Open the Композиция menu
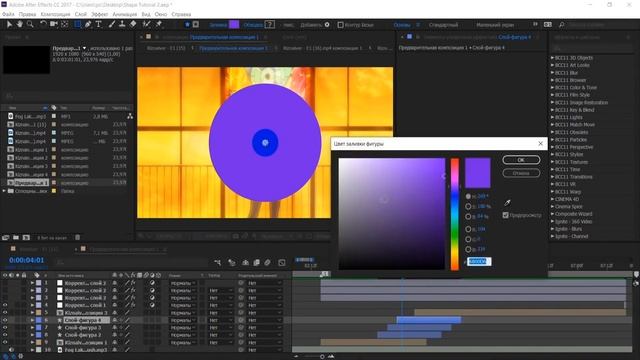The width and height of the screenshot is (640, 360). pyautogui.click(x=55, y=14)
